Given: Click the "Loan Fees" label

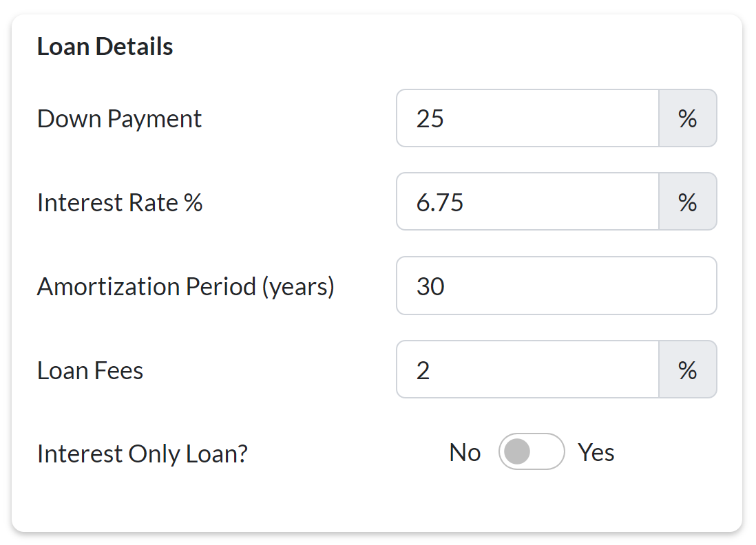Looking at the screenshot, I should [90, 371].
